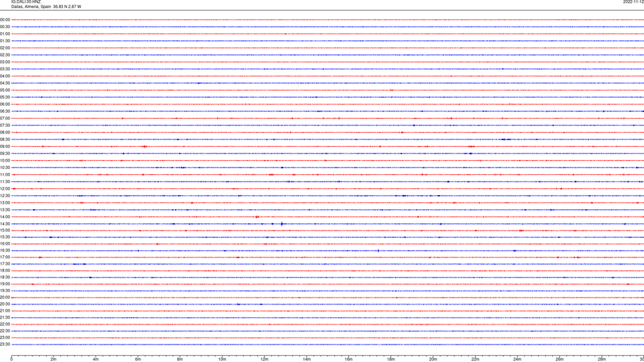Select the 03:00 row time label
This screenshot has width=644, height=362.
tap(5, 62)
